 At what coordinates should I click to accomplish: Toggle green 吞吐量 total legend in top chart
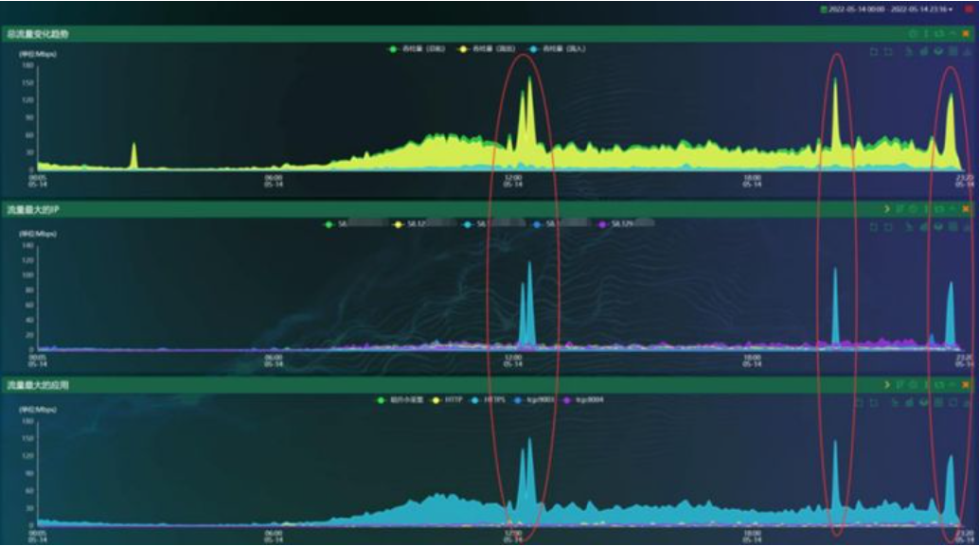pos(417,48)
